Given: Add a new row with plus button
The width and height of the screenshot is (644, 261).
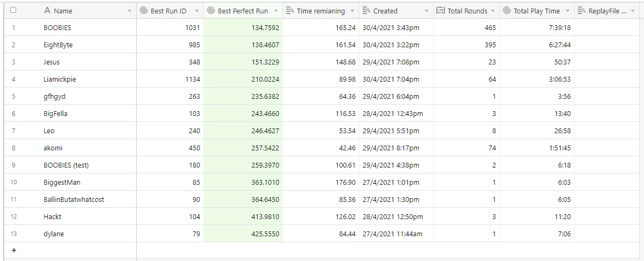Looking at the screenshot, I should (14, 250).
